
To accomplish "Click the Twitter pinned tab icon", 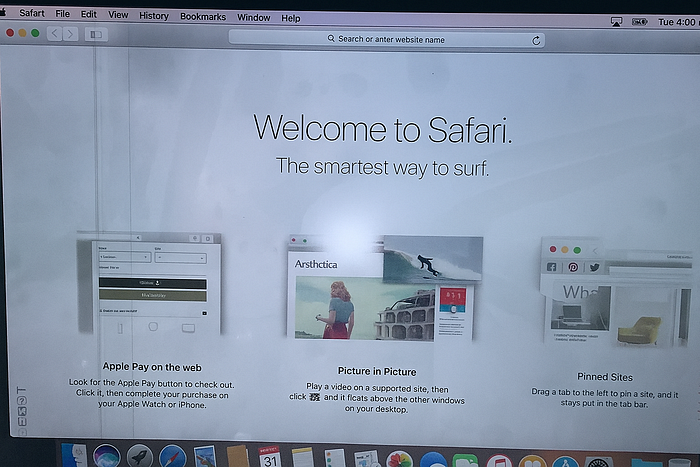I will 594,267.
